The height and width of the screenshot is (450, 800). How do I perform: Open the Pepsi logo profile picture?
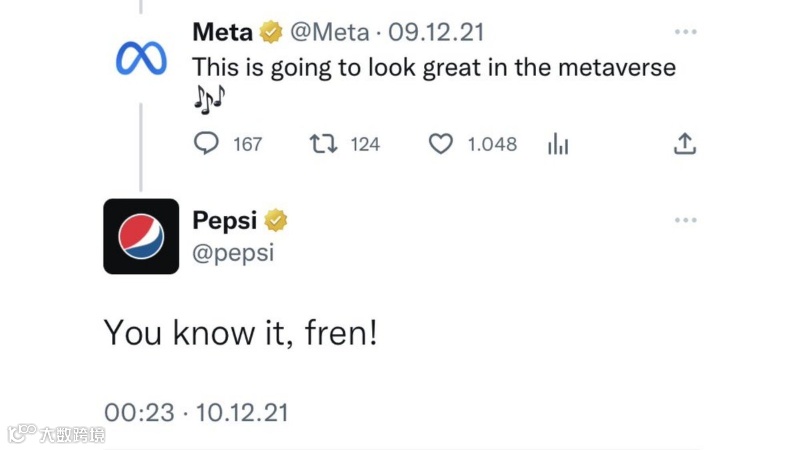(141, 236)
